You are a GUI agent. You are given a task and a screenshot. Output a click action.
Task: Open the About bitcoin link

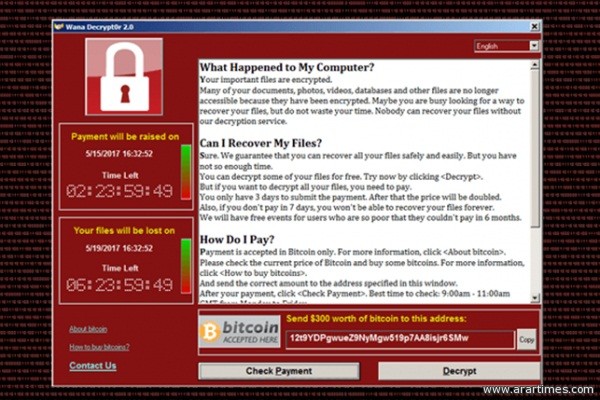(x=88, y=329)
